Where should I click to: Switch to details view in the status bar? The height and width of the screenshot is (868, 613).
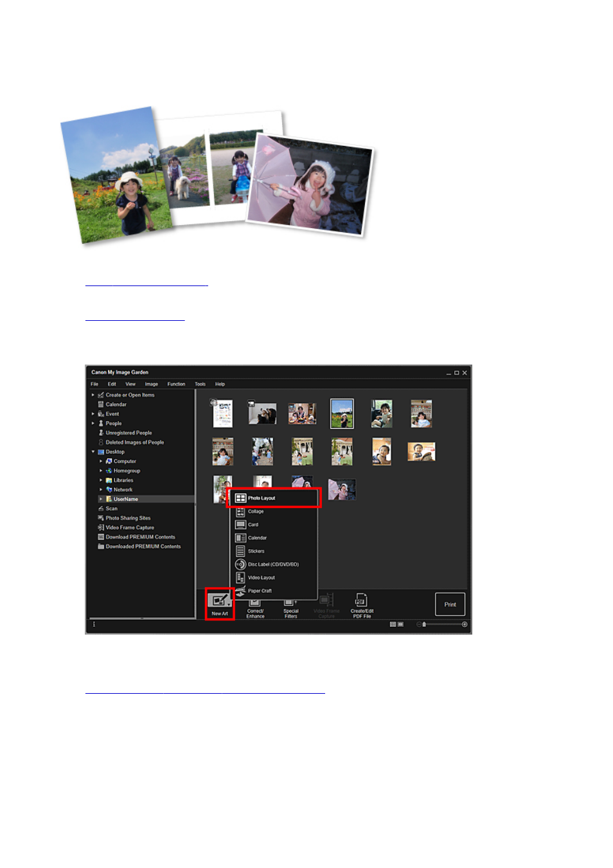pyautogui.click(x=400, y=625)
